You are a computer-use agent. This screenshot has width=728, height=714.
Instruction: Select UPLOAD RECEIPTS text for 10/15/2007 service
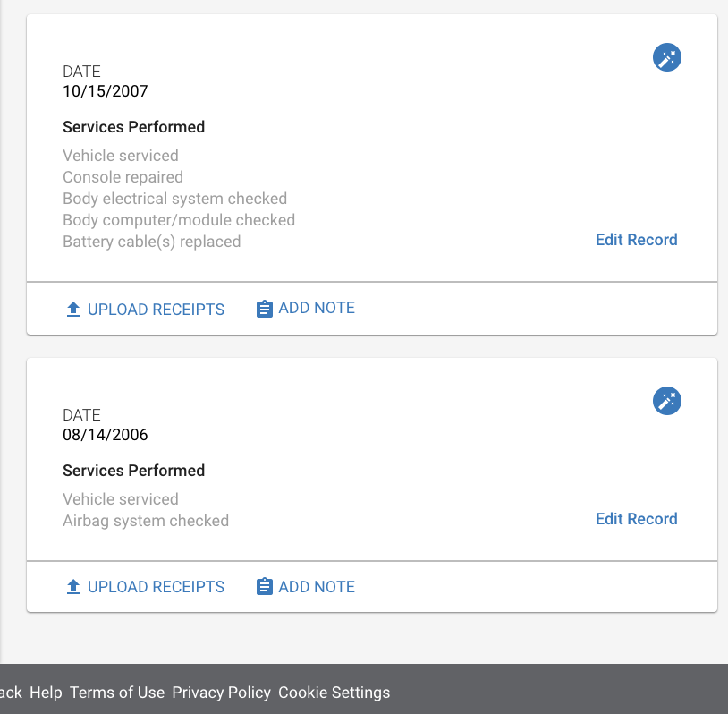156,310
